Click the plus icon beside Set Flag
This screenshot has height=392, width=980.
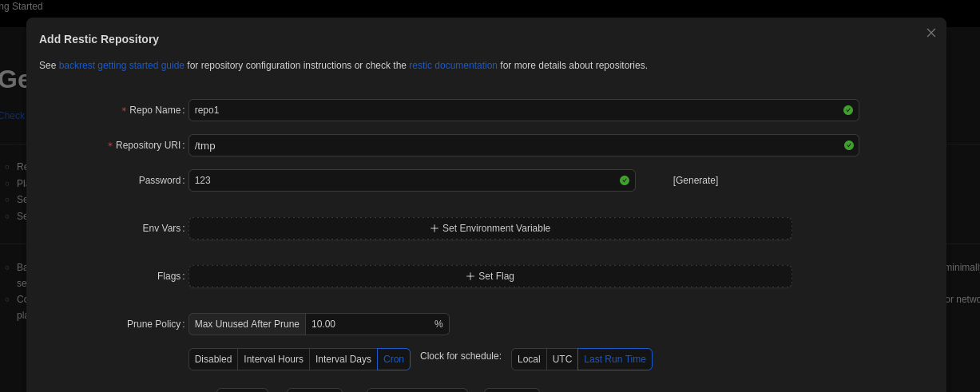(x=470, y=276)
